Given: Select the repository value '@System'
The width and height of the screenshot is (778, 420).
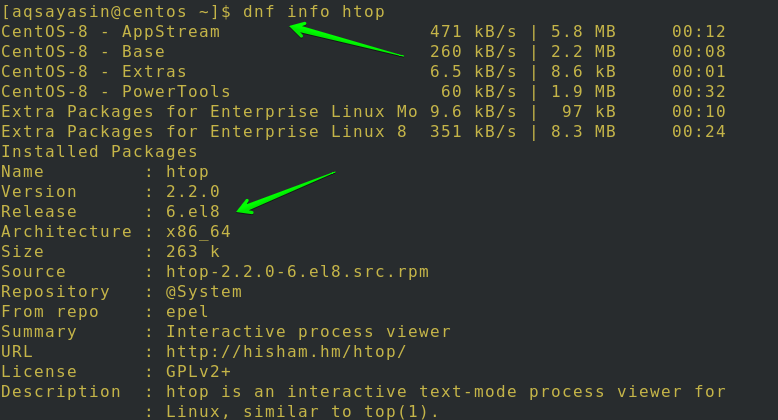Looking at the screenshot, I should 203,292.
